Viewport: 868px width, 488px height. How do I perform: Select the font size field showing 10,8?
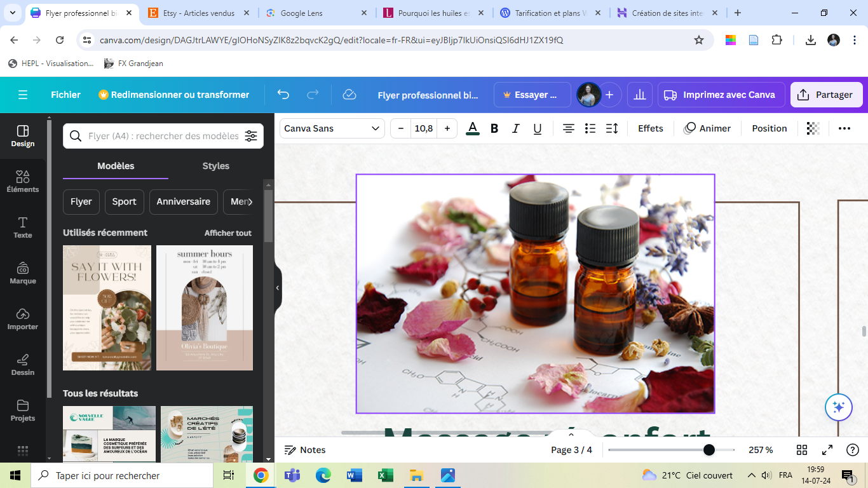pyautogui.click(x=424, y=128)
